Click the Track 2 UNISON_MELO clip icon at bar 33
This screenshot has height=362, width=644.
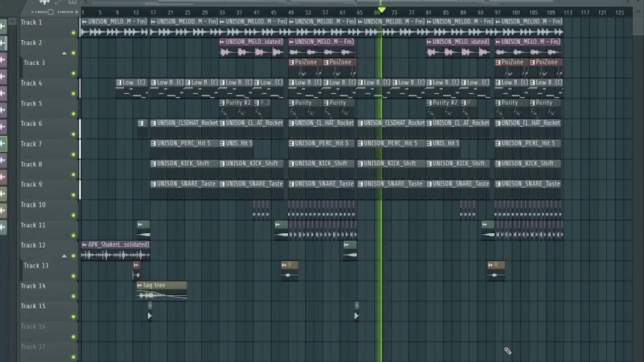(x=222, y=42)
